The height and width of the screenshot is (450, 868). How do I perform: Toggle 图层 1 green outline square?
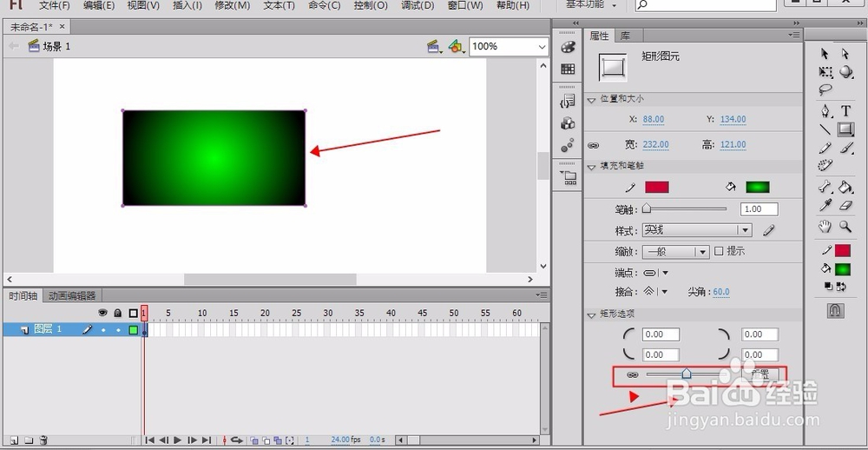(134, 330)
